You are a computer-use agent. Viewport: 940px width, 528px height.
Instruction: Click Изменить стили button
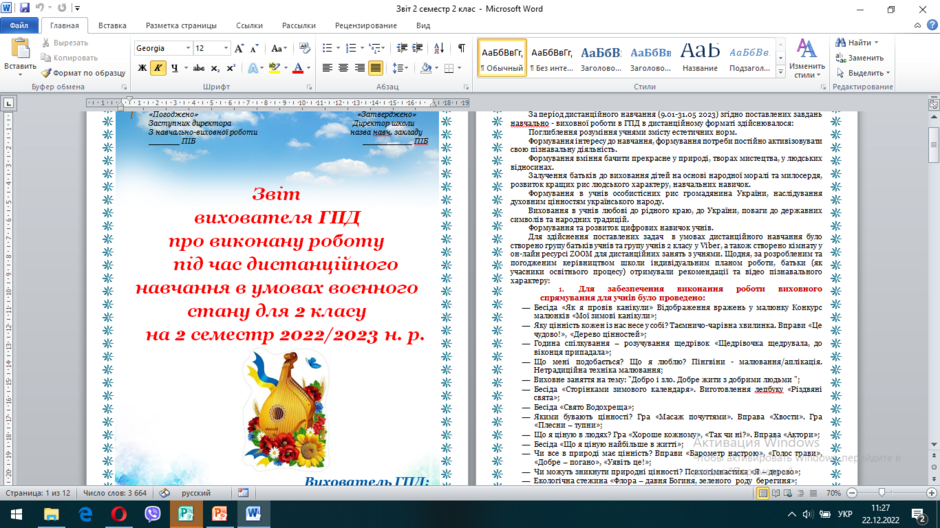[807, 58]
